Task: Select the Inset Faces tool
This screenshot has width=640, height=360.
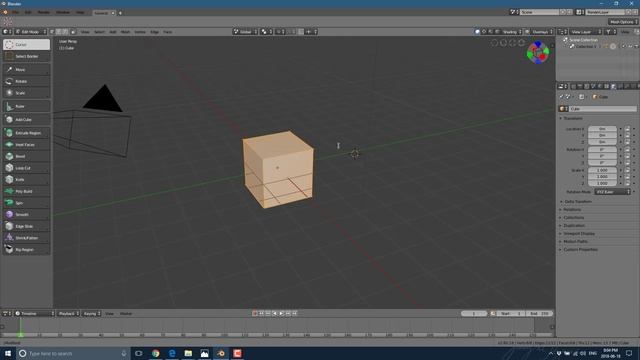Action: coord(27,145)
